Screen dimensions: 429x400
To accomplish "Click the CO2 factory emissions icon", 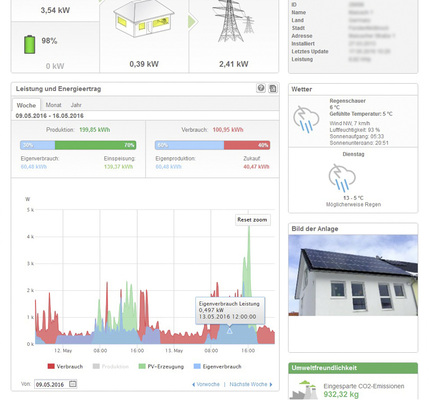I will tap(304, 390).
